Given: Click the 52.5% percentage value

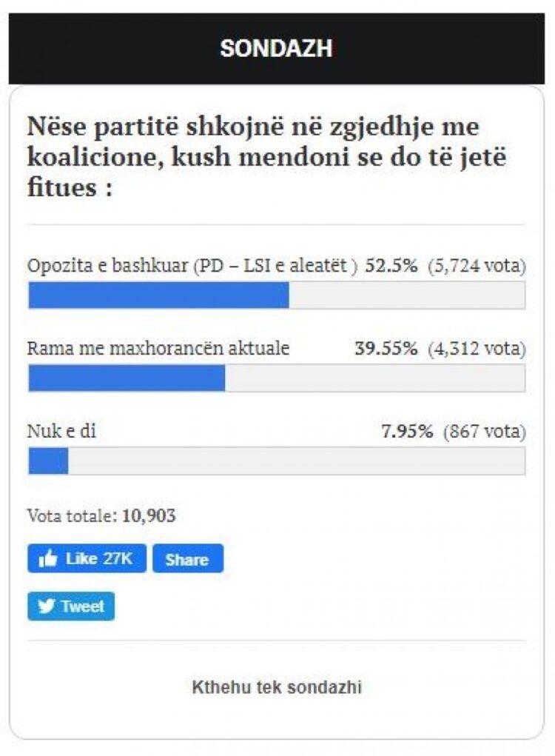Looking at the screenshot, I should (391, 266).
